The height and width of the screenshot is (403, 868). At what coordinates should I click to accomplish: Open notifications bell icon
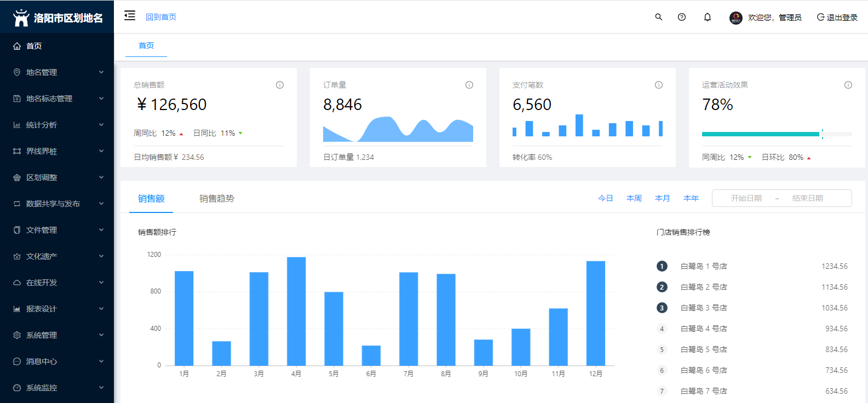point(708,17)
